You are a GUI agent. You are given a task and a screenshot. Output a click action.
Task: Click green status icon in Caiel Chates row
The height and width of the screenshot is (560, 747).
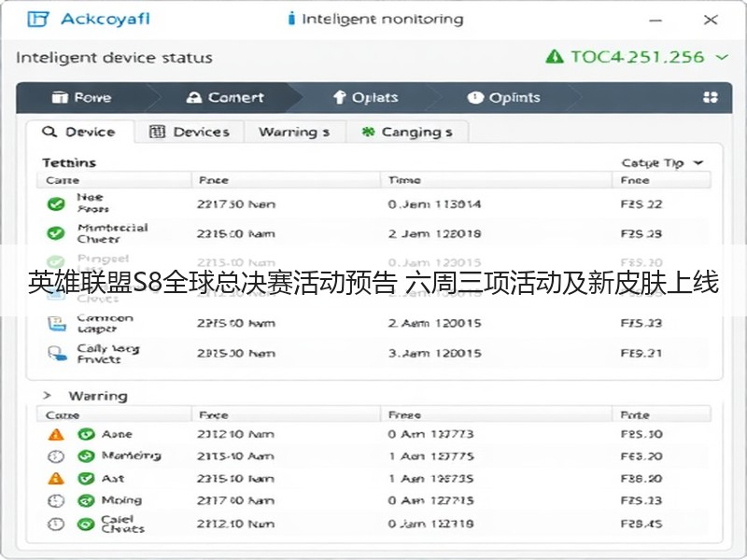(x=86, y=524)
